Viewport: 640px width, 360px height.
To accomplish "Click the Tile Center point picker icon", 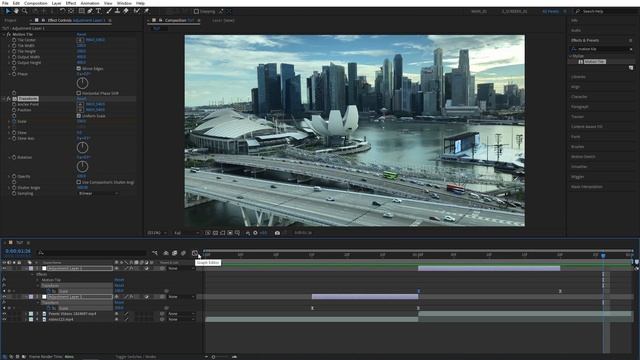I will click(80, 40).
